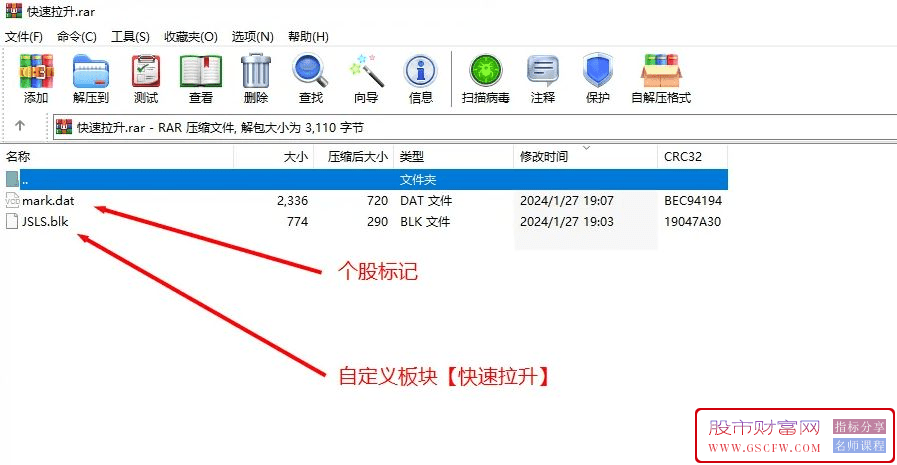Image resolution: width=897 pixels, height=465 pixels.
Task: Click date 2024/1/27 19:07
Action: 567,201
